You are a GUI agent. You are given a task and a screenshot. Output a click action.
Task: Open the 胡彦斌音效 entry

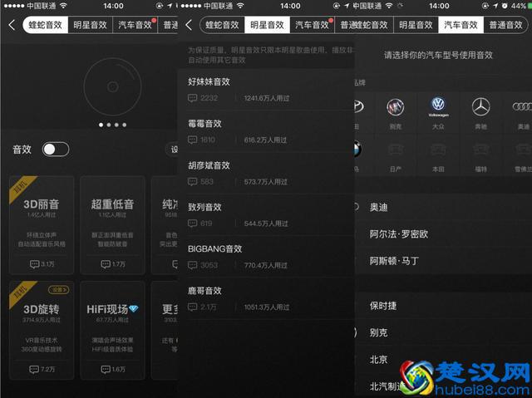point(266,173)
